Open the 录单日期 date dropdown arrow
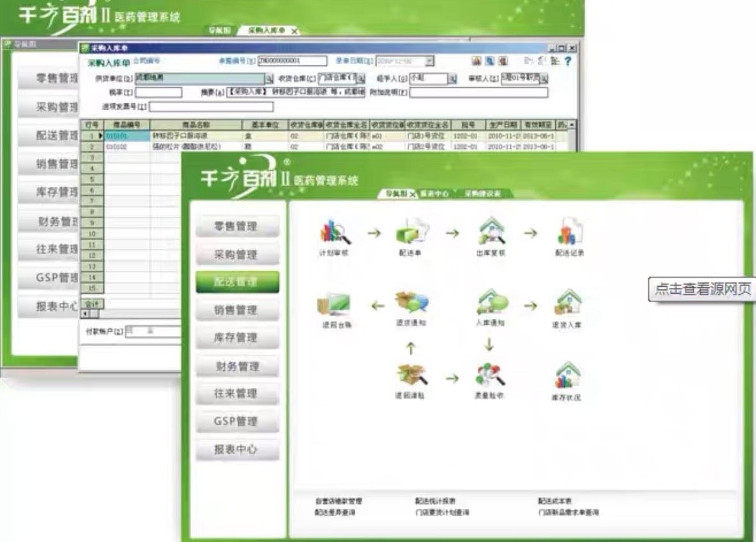This screenshot has width=756, height=542. point(429,61)
